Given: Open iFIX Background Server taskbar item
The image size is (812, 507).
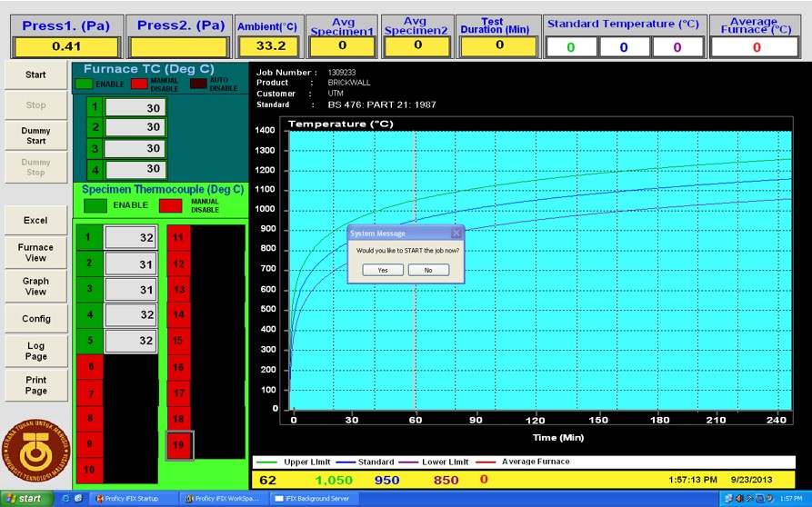Looking at the screenshot, I should (x=315, y=499).
